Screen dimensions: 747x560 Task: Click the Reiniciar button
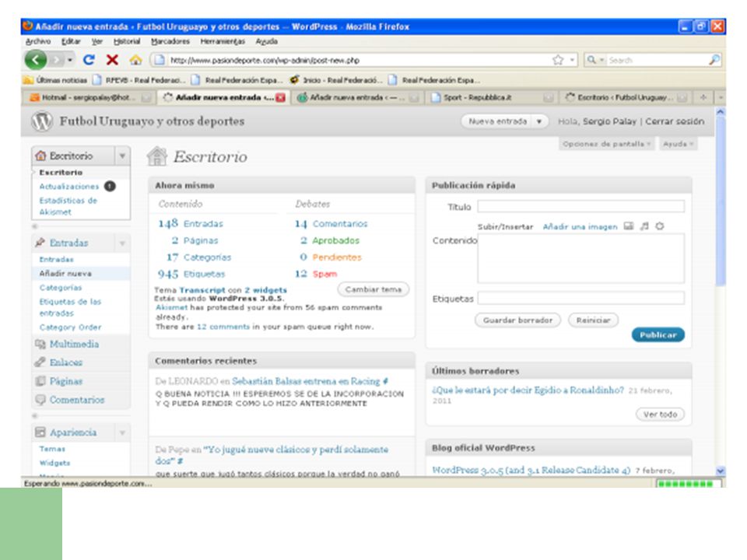tap(593, 320)
